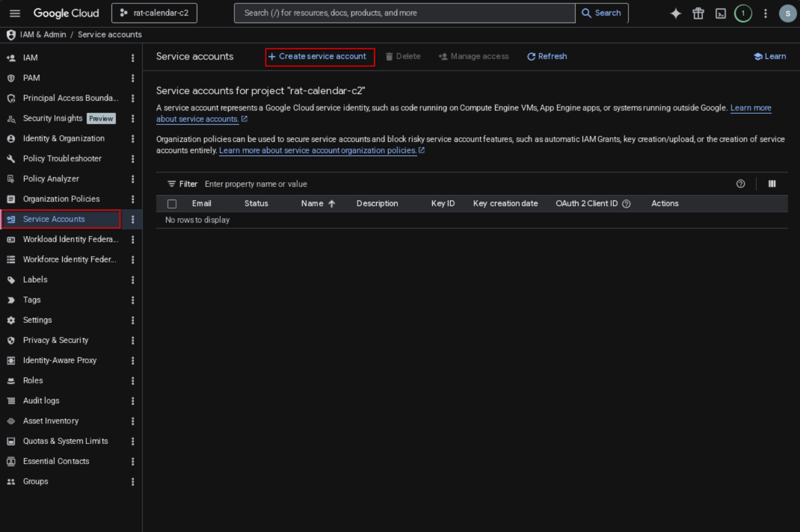The height and width of the screenshot is (532, 800).
Task: Click the Manage access button
Action: pyautogui.click(x=474, y=57)
